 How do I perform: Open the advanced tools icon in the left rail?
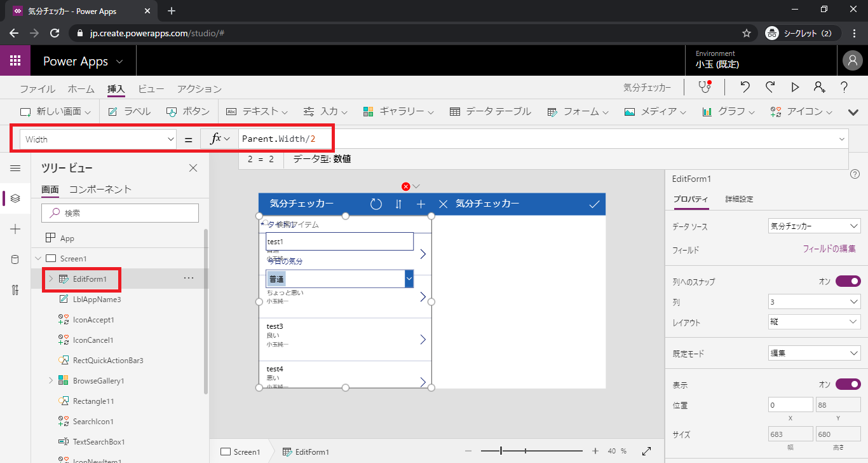(x=15, y=290)
